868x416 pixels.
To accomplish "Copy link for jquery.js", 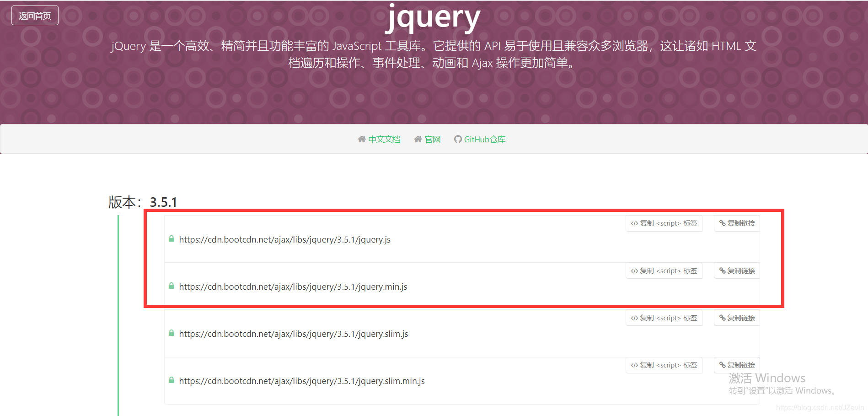I will click(737, 223).
